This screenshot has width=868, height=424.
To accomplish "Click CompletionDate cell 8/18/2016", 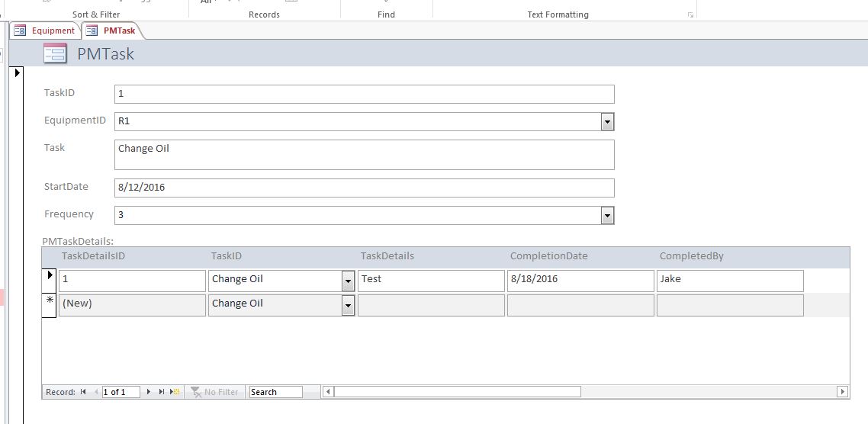I will click(580, 281).
